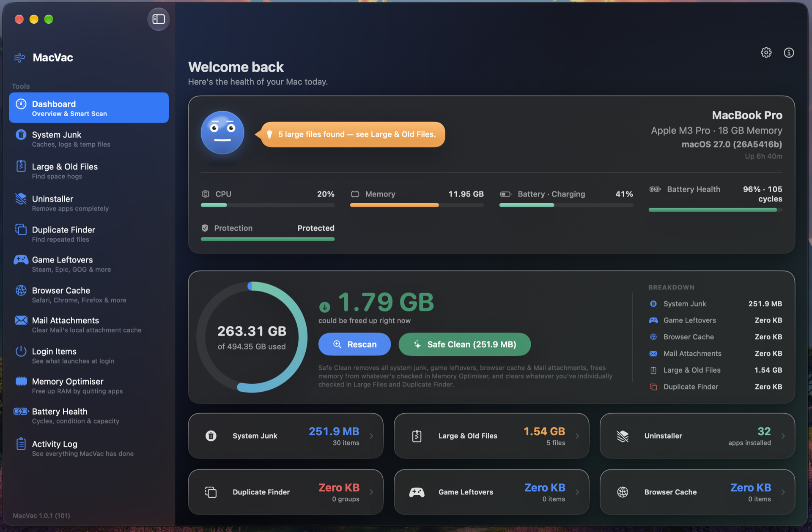Open settings via the gear icon
This screenshot has width=812, height=532.
[766, 52]
